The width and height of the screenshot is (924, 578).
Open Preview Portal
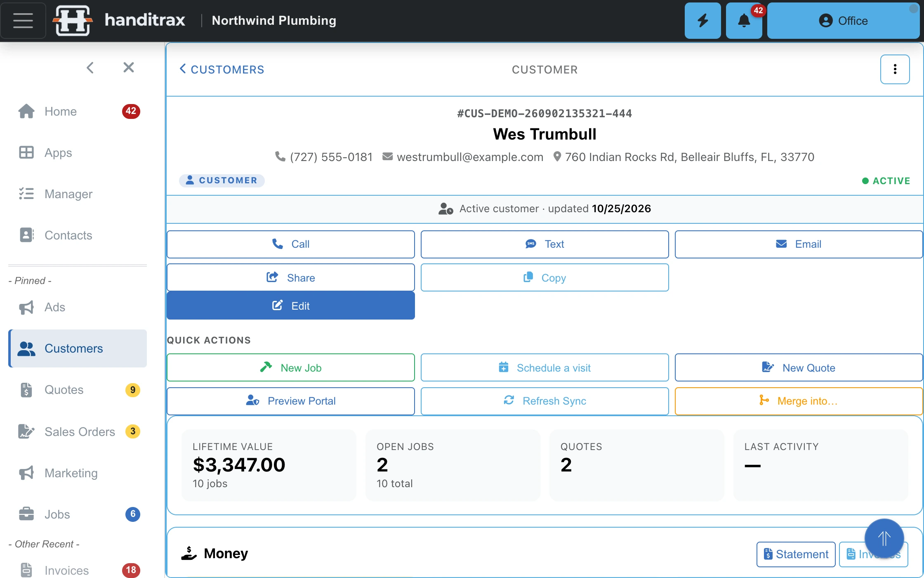(291, 401)
